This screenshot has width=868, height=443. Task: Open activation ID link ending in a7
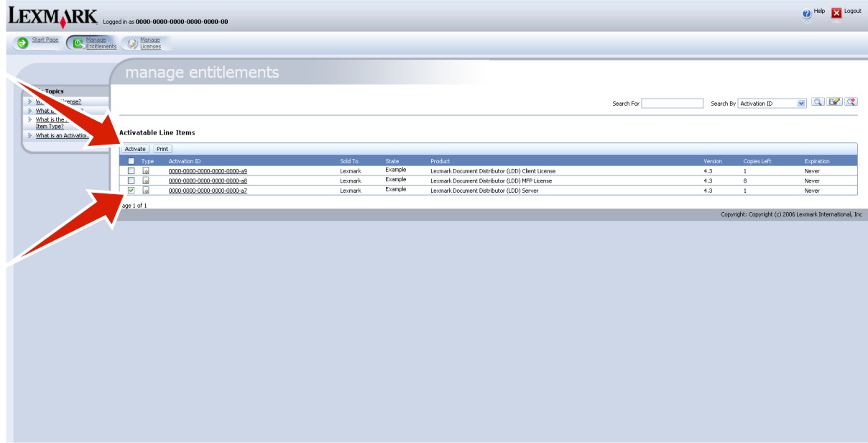point(208,191)
